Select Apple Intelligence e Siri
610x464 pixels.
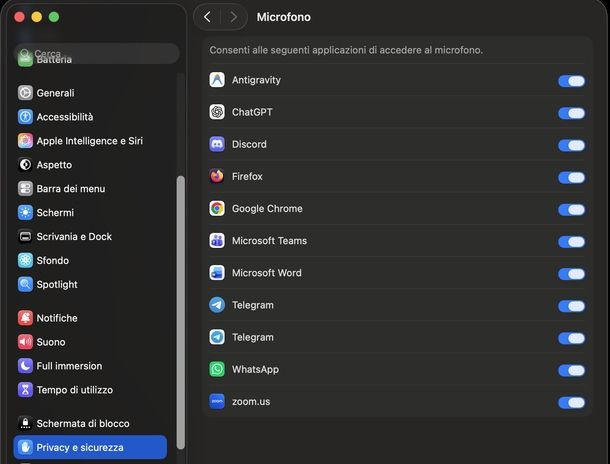click(91, 141)
